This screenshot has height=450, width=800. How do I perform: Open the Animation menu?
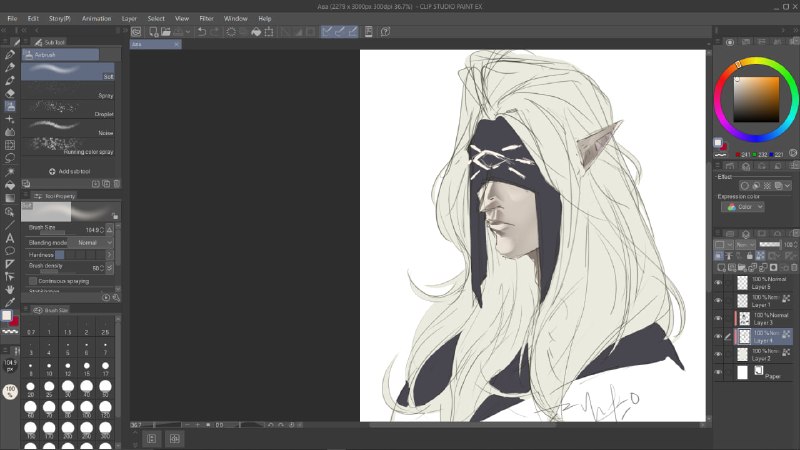click(x=96, y=18)
